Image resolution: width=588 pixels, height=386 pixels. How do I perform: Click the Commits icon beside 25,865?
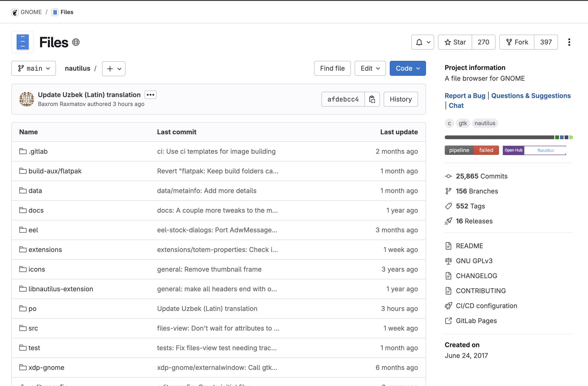(x=448, y=176)
